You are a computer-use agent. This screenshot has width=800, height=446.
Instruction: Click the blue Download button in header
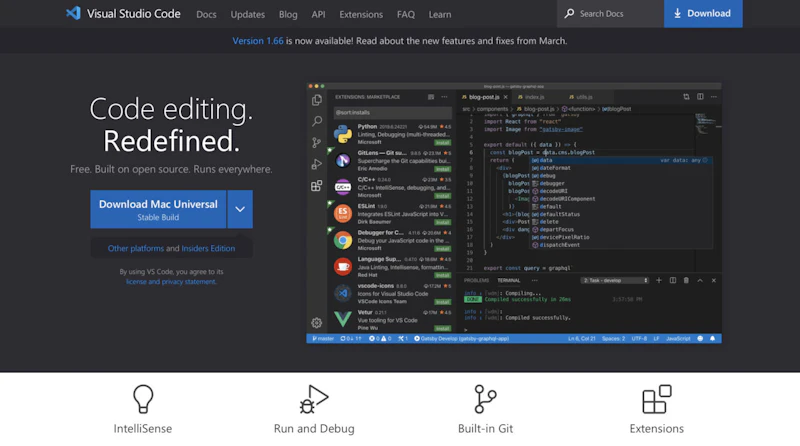pyautogui.click(x=703, y=14)
